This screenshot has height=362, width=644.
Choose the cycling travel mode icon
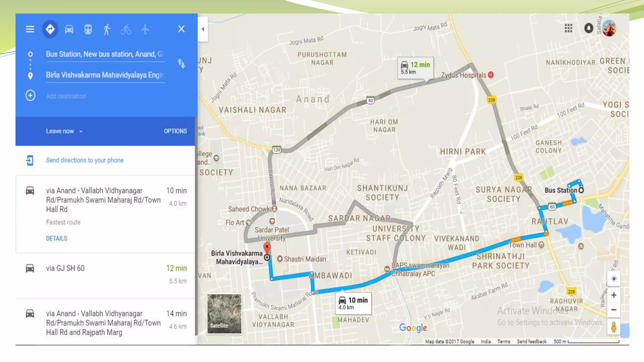(x=126, y=30)
